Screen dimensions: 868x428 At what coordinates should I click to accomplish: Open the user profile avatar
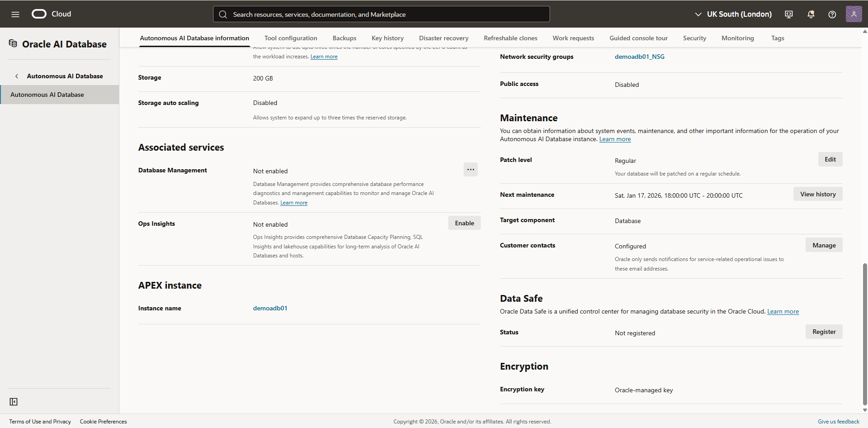(x=854, y=14)
